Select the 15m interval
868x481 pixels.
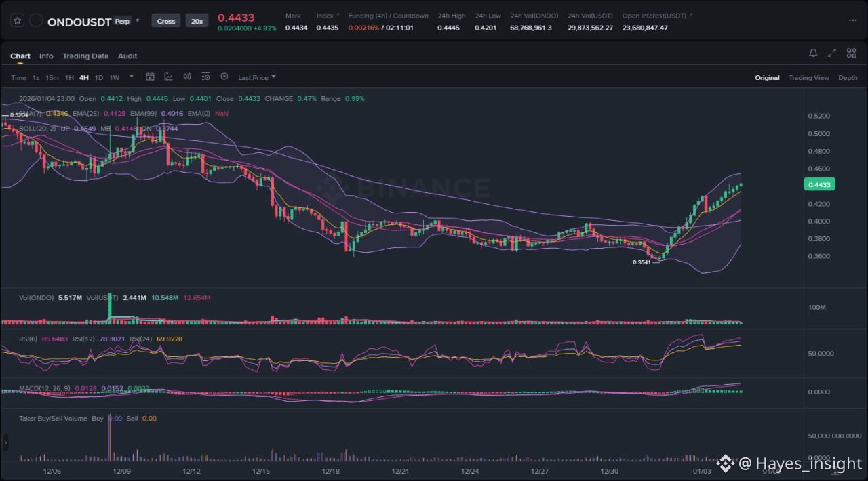click(52, 77)
